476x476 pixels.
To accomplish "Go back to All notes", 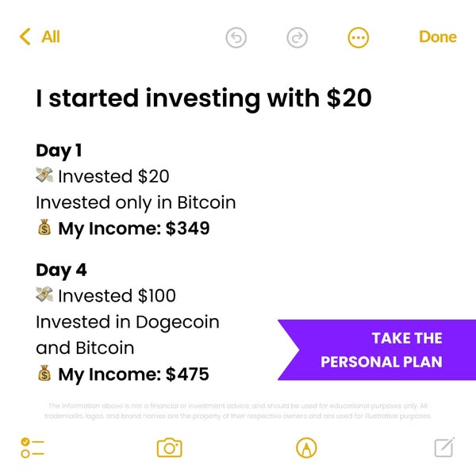I will pos(50,37).
